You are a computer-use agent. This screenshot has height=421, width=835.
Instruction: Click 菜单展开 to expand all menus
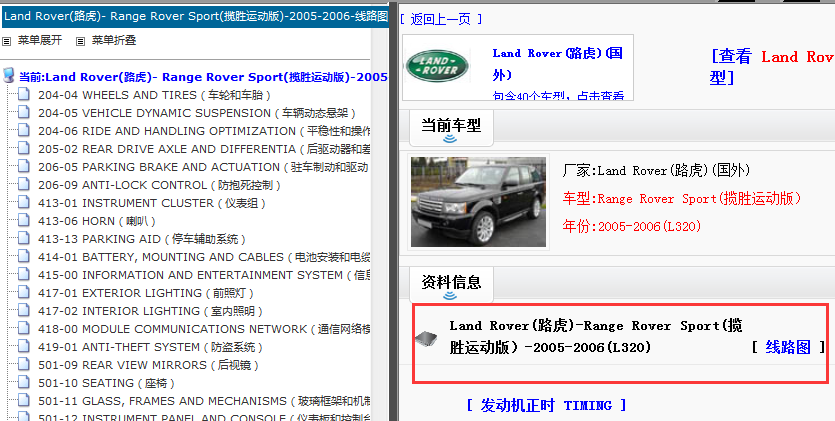pyautogui.click(x=40, y=40)
